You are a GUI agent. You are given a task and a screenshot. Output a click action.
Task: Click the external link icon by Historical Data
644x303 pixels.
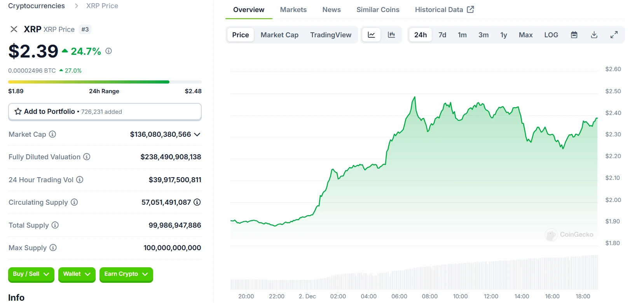470,9
